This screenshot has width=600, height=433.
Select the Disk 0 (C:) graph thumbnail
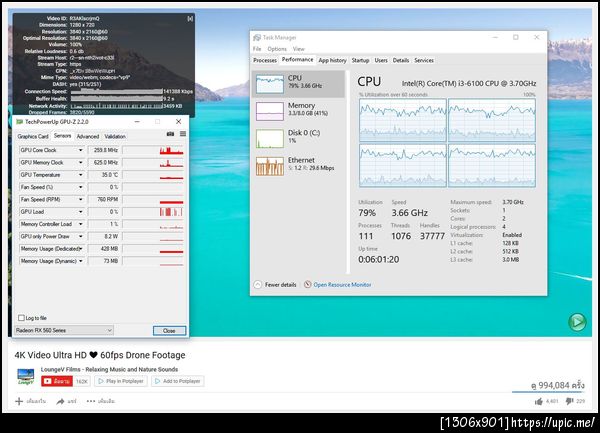click(x=270, y=138)
